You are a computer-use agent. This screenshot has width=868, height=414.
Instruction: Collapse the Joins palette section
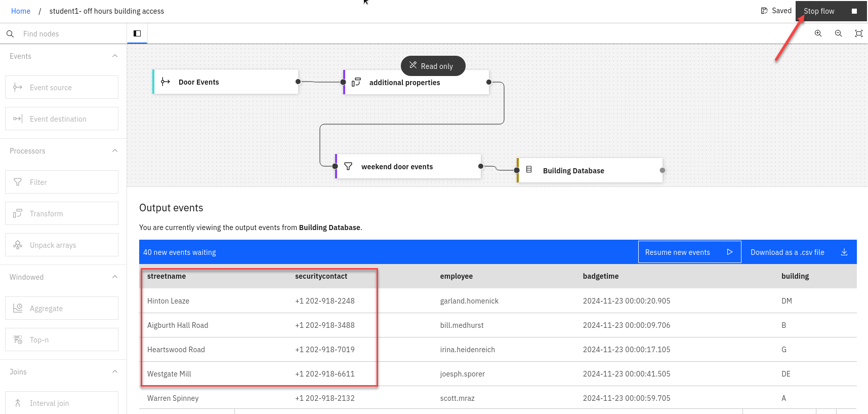tap(115, 372)
